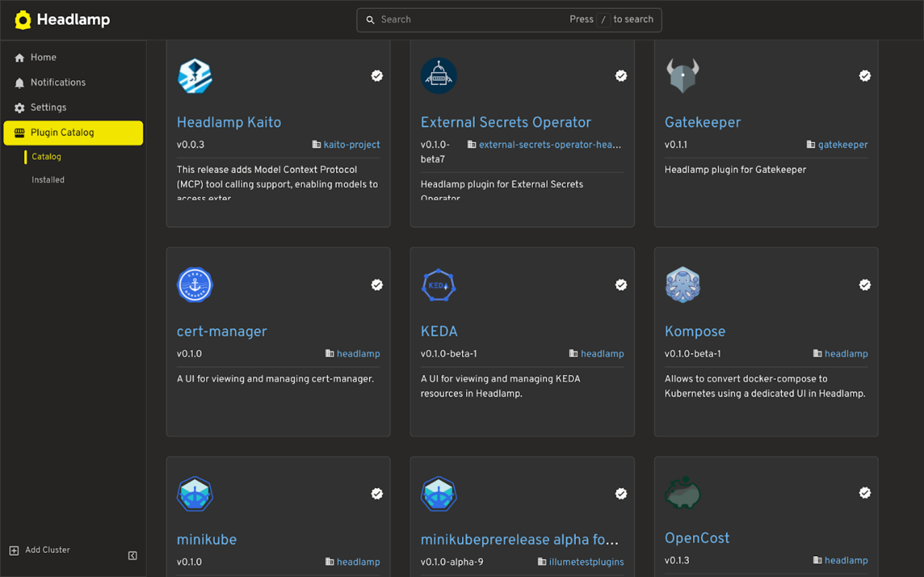Click "A UI for viewing and managing cert-manager." text
This screenshot has height=577, width=924.
pyautogui.click(x=275, y=379)
